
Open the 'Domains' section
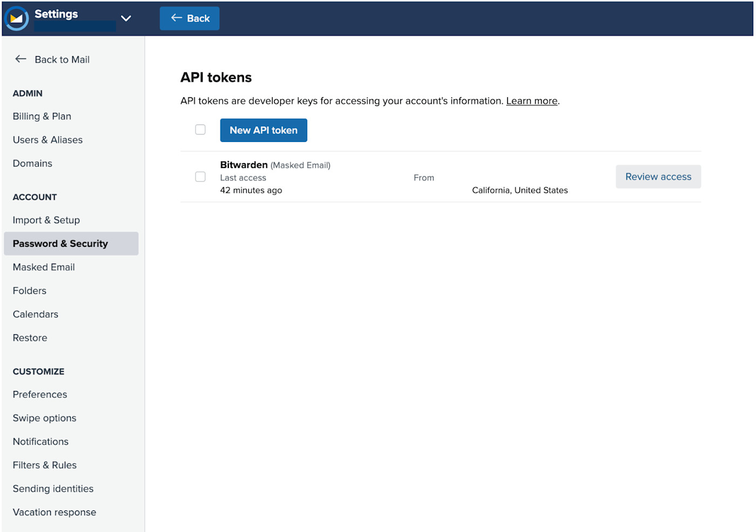pyautogui.click(x=32, y=163)
